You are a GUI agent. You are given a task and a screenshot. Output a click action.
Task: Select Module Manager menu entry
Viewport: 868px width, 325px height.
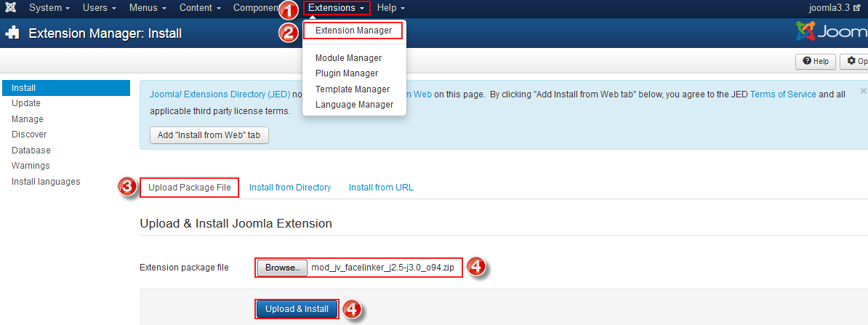(x=348, y=57)
